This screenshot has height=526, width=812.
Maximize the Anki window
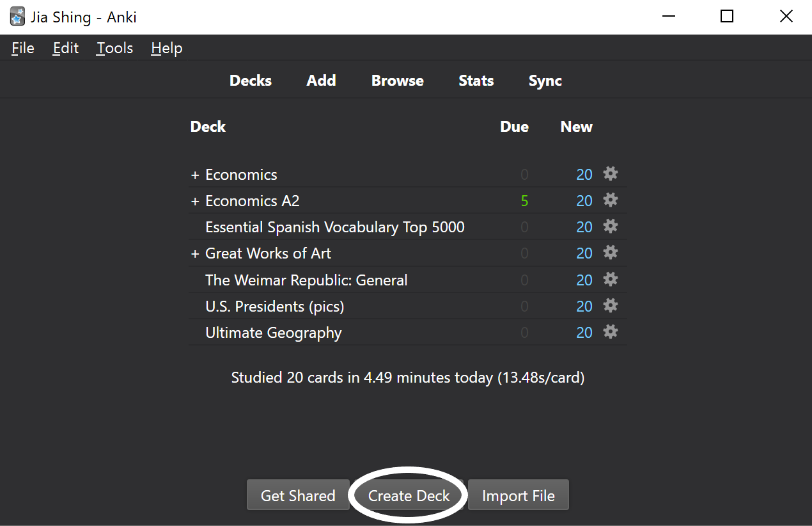[x=727, y=17]
